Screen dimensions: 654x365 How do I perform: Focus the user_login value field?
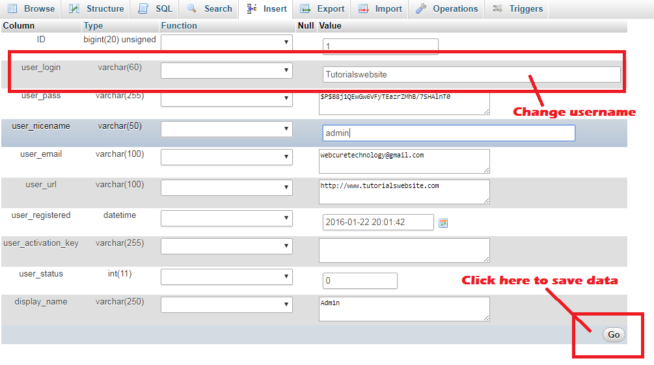[x=471, y=75]
